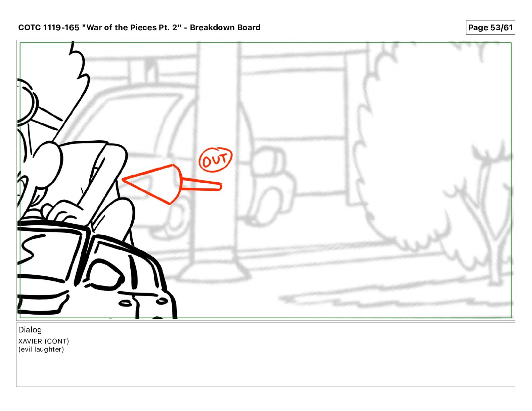Click the title 'COTC 1119-165 "War of the Pieces Pt. 2" - Breakdown Board'
532x411 pixels.
(139, 28)
